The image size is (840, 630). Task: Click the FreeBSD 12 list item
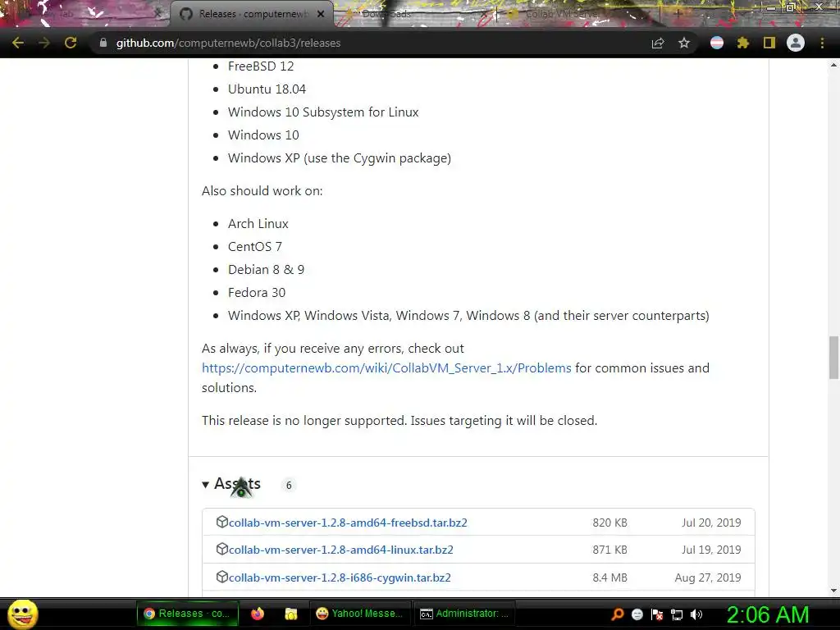point(261,66)
